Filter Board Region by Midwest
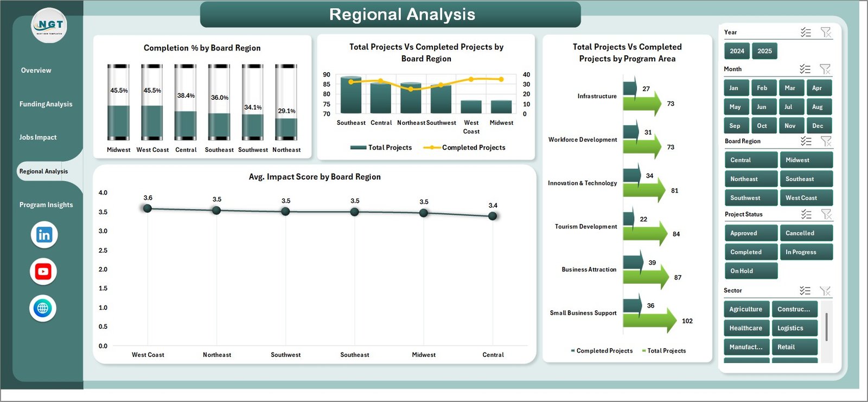Viewport: 868px width, 402px height. pos(807,160)
